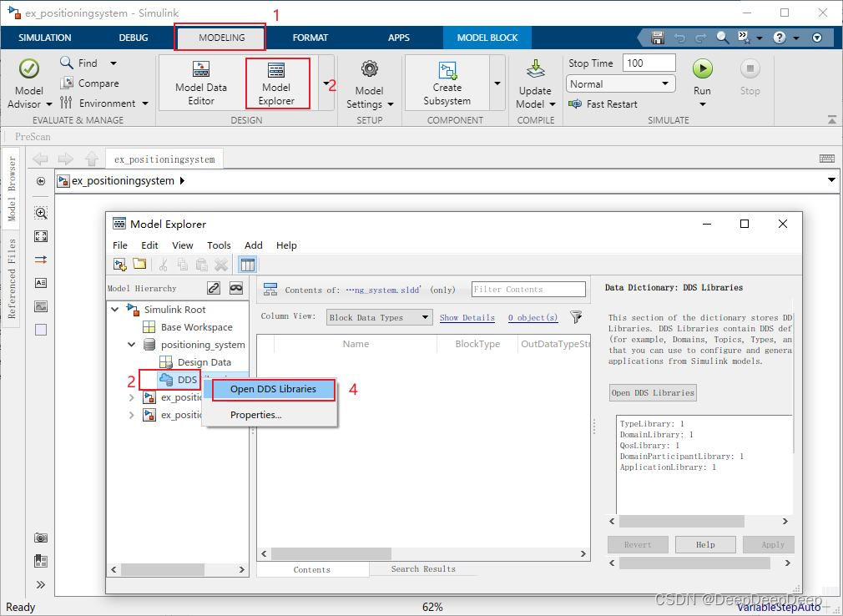
Task: Click the Show Details link
Action: [x=467, y=318]
